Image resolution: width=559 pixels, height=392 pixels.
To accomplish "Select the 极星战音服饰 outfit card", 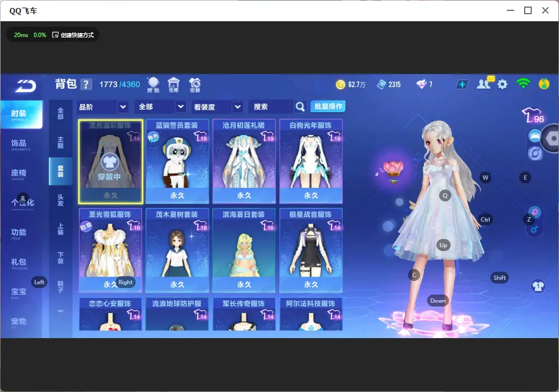I will pyautogui.click(x=311, y=250).
